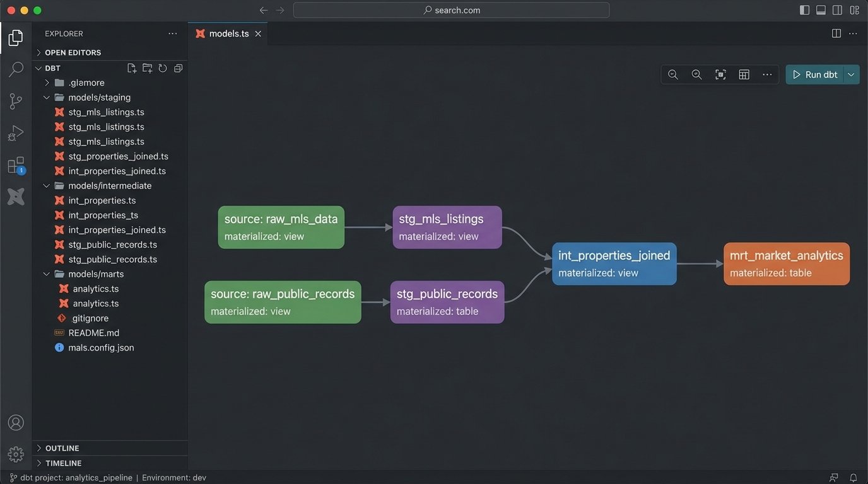The image size is (868, 484).
Task: Refresh the DBT explorer tree
Action: click(x=163, y=68)
